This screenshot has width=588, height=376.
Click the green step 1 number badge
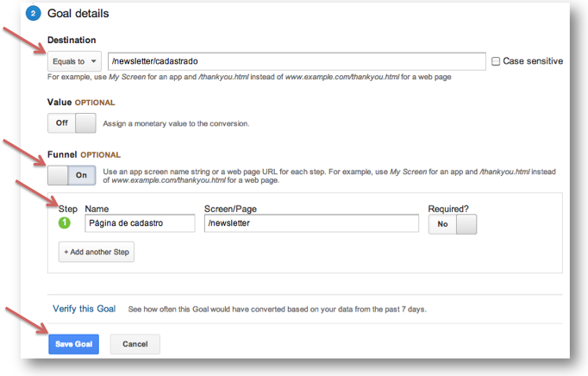63,224
